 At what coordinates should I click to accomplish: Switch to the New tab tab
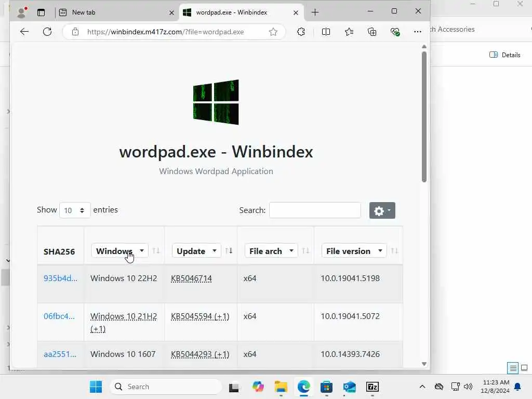(x=117, y=12)
